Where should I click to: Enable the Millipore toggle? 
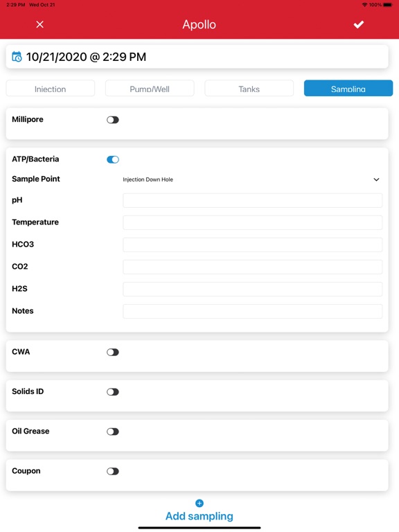[113, 120]
